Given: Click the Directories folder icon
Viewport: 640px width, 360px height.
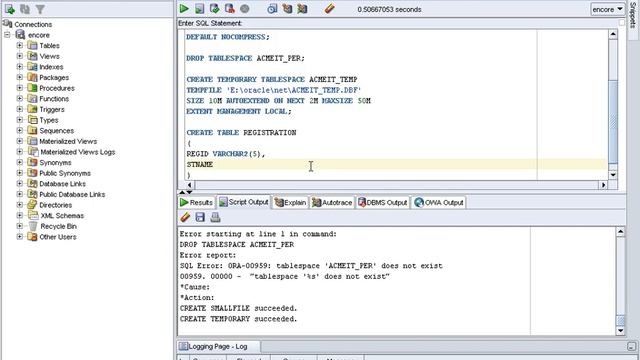Looking at the screenshot, I should (x=32, y=204).
